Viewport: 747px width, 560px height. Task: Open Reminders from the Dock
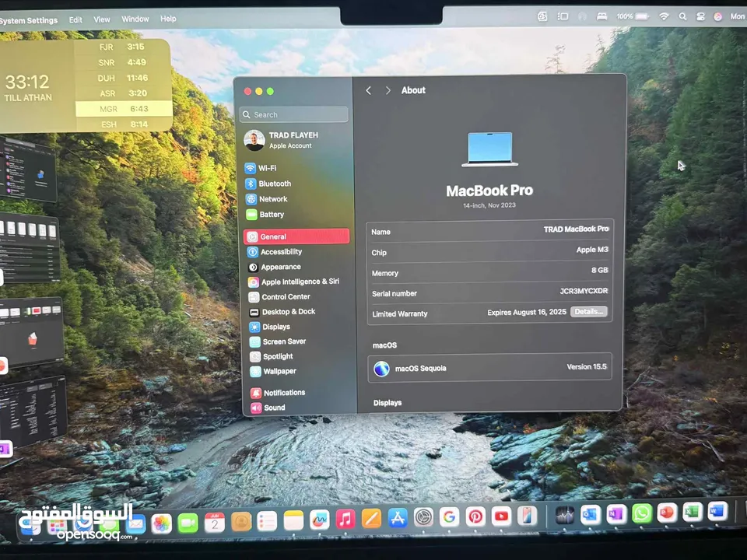tap(267, 521)
